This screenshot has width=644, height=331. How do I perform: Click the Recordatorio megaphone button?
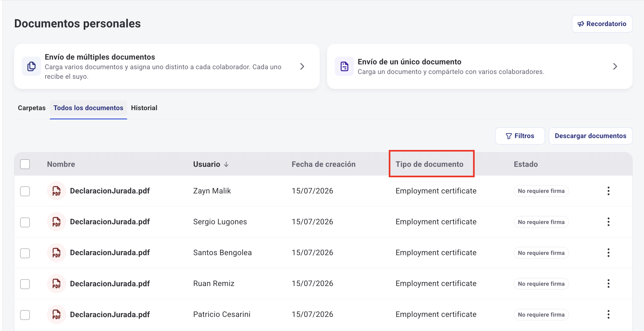coord(602,24)
